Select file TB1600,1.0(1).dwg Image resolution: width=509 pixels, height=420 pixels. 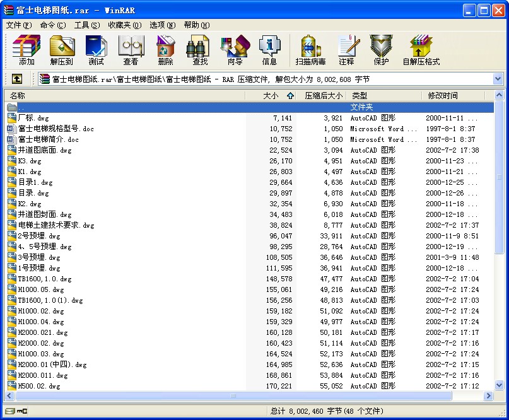pos(50,300)
